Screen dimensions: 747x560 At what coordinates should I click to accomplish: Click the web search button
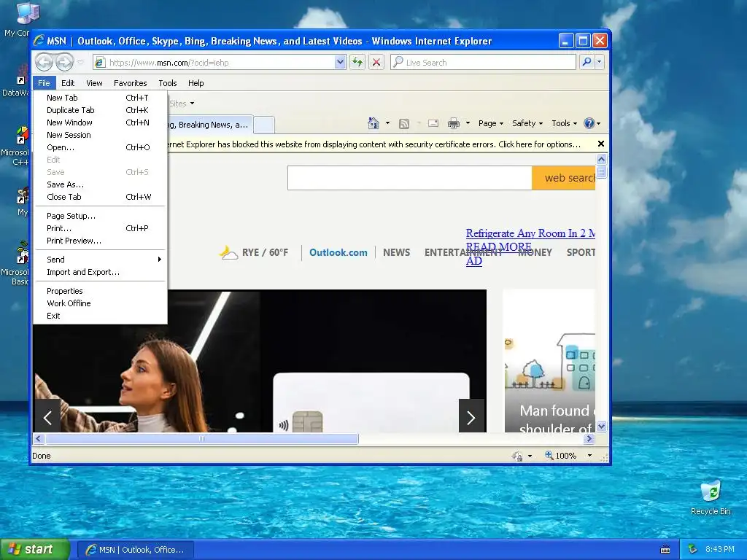[564, 178]
